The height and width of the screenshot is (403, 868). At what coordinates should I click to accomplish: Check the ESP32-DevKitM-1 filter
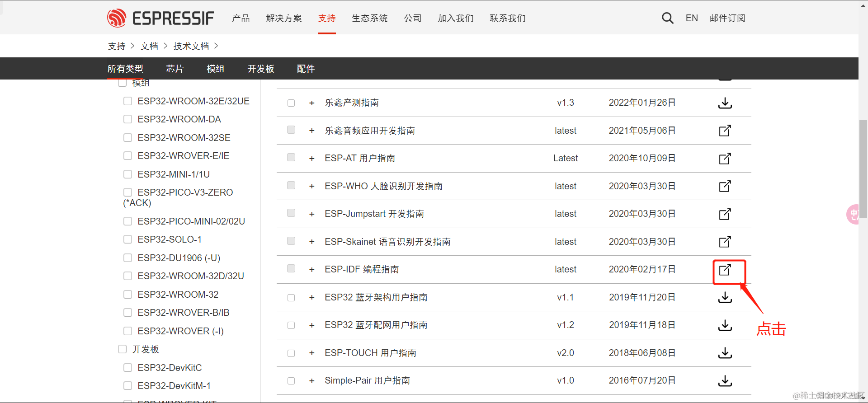[128, 386]
